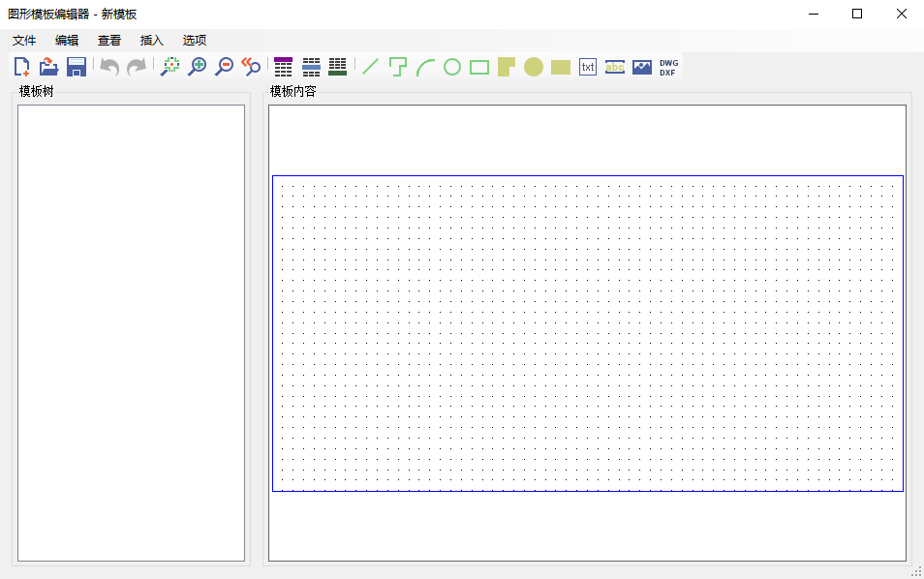Insert table with purple header icon
Image resolution: width=924 pixels, height=579 pixels.
point(284,67)
